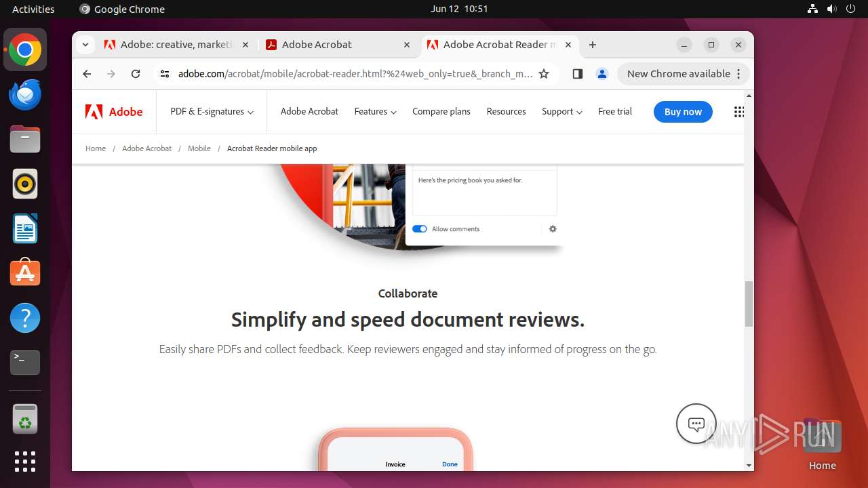Go back to the previous page
Viewport: 868px width, 488px height.
click(x=87, y=74)
